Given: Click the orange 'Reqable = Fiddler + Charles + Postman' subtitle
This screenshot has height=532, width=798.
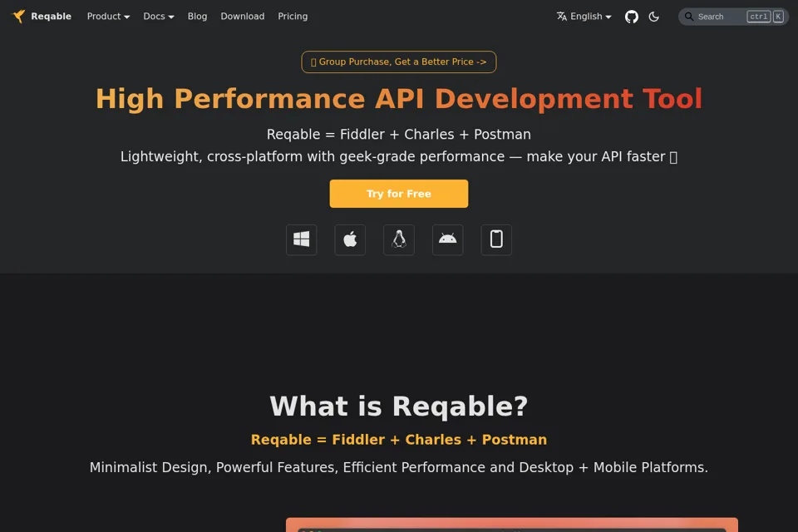Looking at the screenshot, I should click(398, 440).
